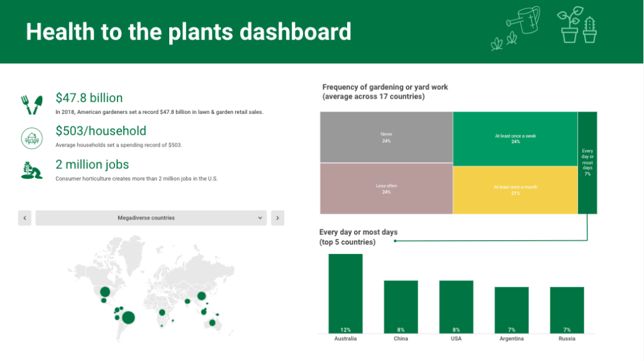Click the kneeling gardener planting icon
This screenshot has height=361, width=644.
point(31,170)
